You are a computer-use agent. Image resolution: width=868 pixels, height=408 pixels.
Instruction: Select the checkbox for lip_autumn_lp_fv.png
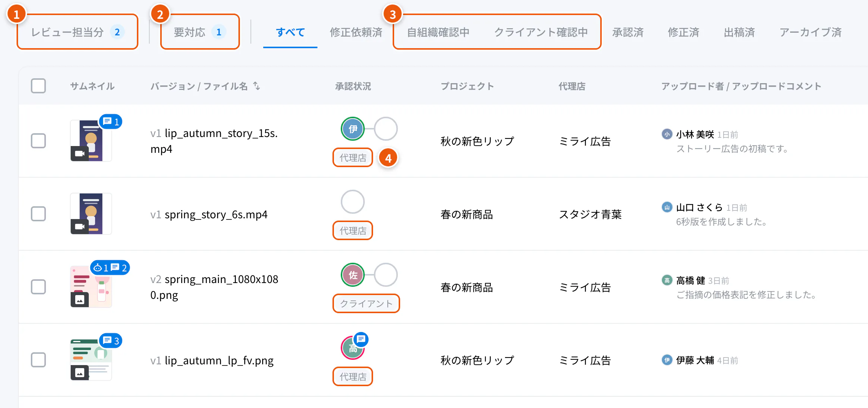click(x=38, y=360)
